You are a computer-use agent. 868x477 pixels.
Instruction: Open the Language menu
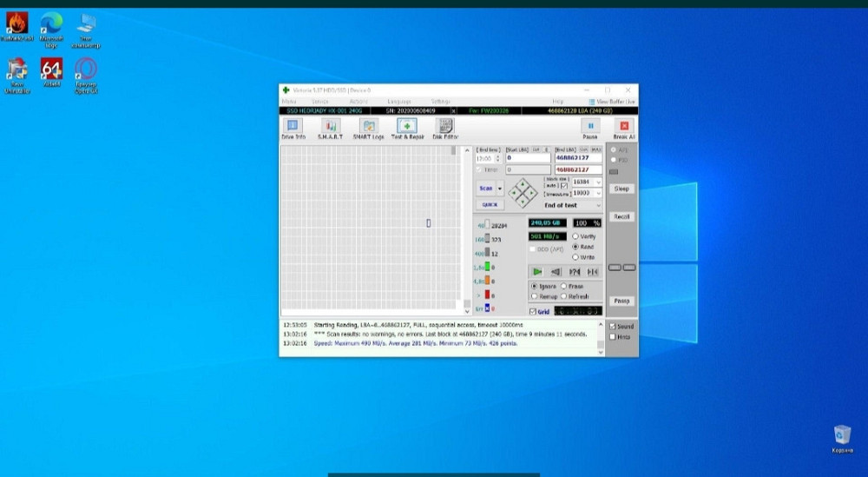398,102
